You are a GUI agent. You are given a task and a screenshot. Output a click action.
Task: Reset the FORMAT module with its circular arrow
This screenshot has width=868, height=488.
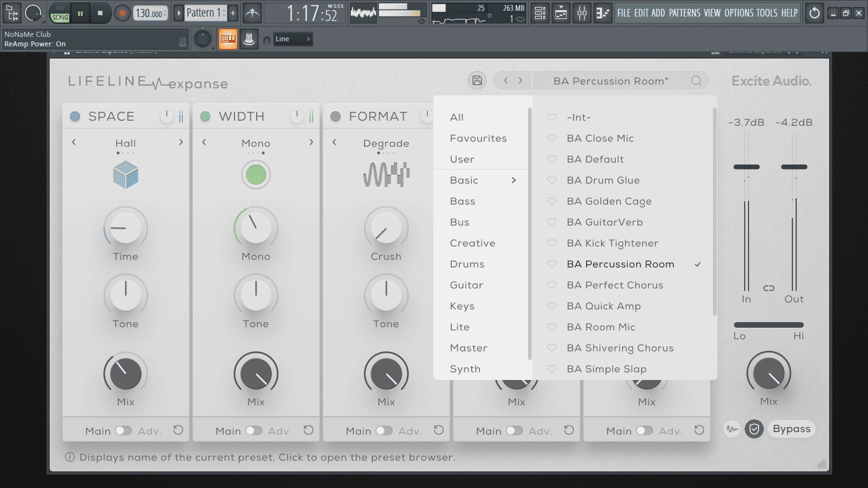pos(438,430)
